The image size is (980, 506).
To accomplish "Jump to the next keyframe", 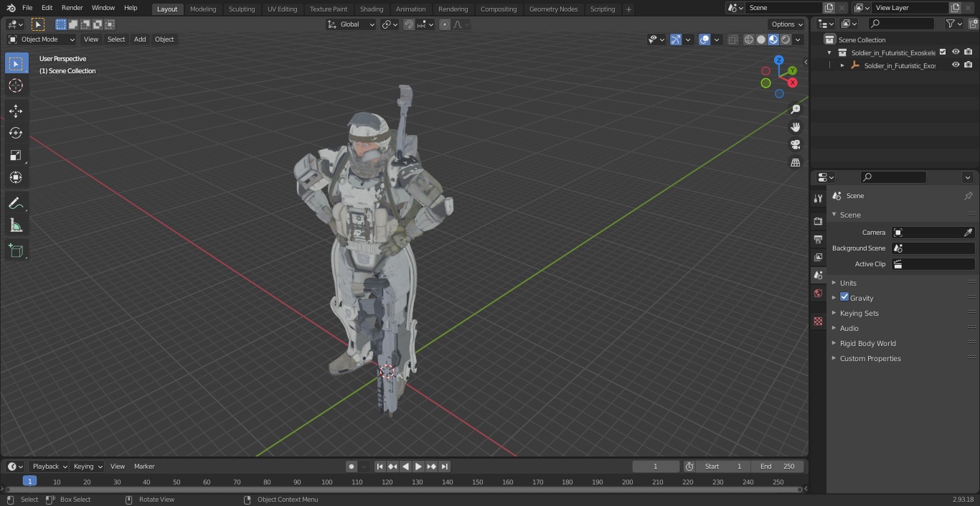I will point(431,467).
